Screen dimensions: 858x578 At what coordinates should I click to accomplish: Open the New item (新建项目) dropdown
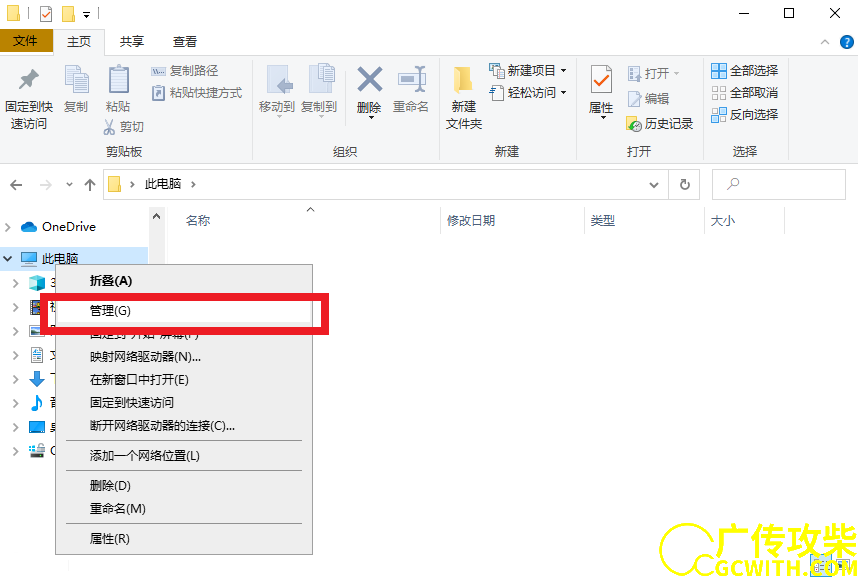coord(527,71)
